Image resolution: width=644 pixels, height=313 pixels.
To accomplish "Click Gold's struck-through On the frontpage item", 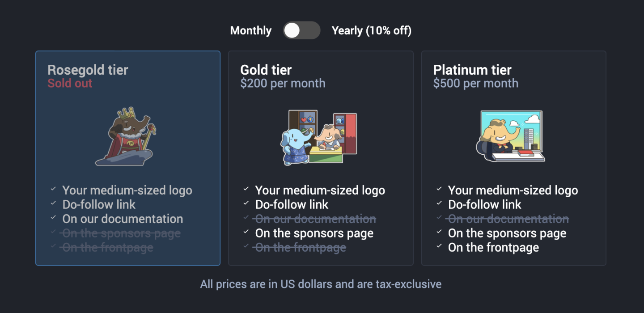I will click(300, 247).
